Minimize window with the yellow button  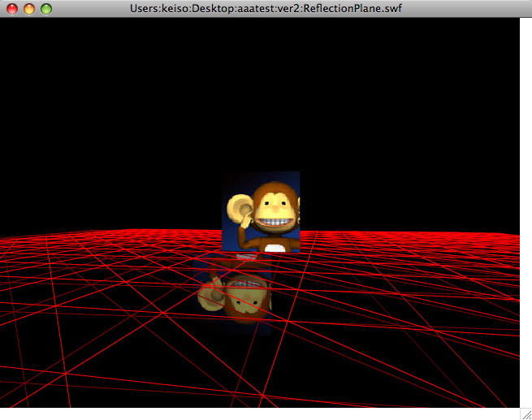[x=29, y=9]
